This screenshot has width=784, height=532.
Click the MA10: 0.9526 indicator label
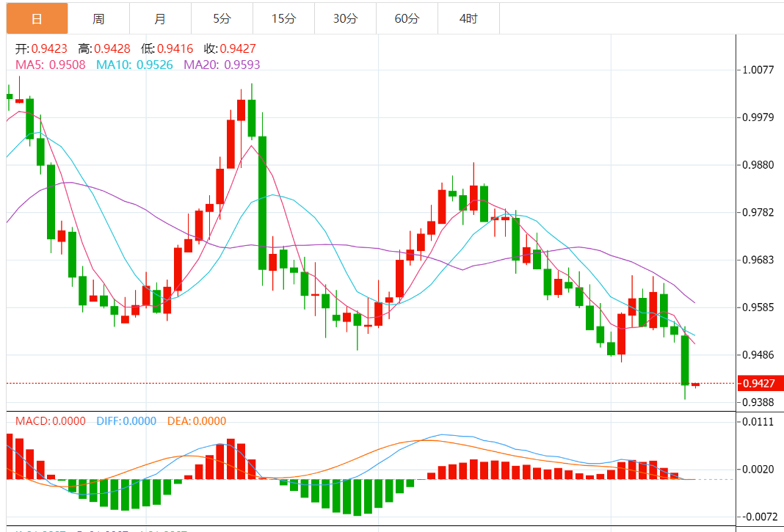[x=134, y=65]
